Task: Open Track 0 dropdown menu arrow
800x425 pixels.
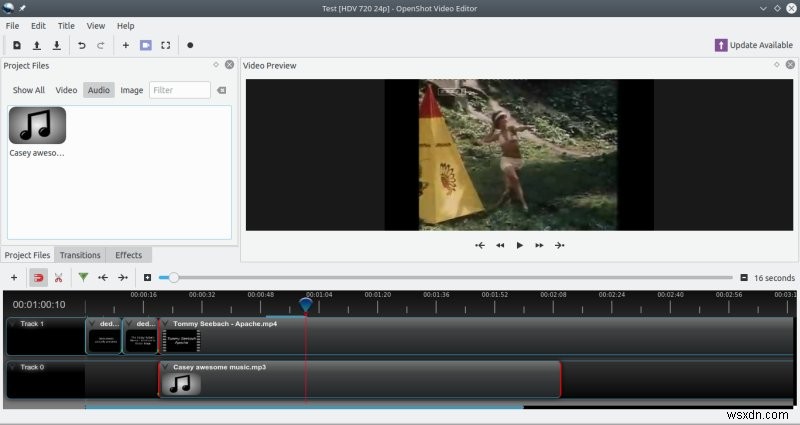Action: coord(12,367)
